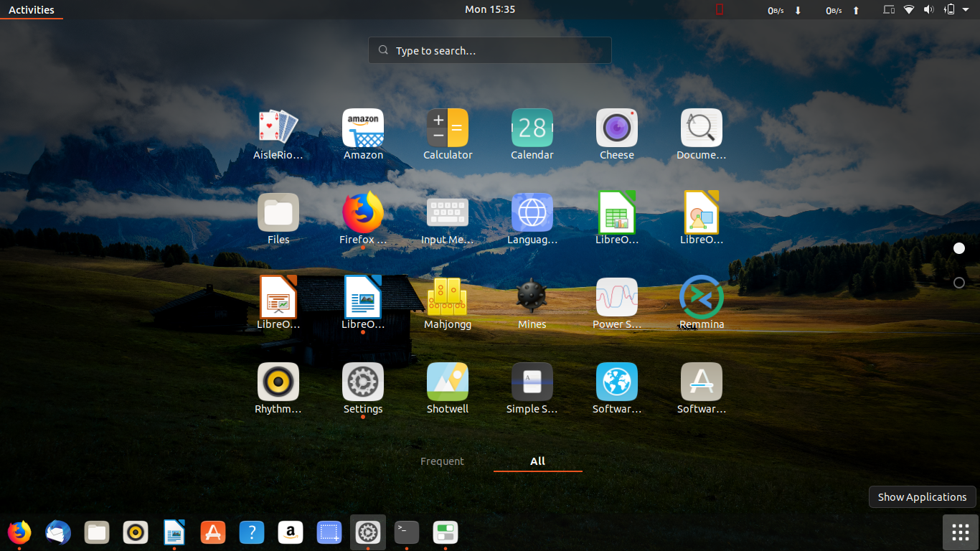The height and width of the screenshot is (551, 980).
Task: Click the Firefox icon in the dock
Action: [x=19, y=532]
